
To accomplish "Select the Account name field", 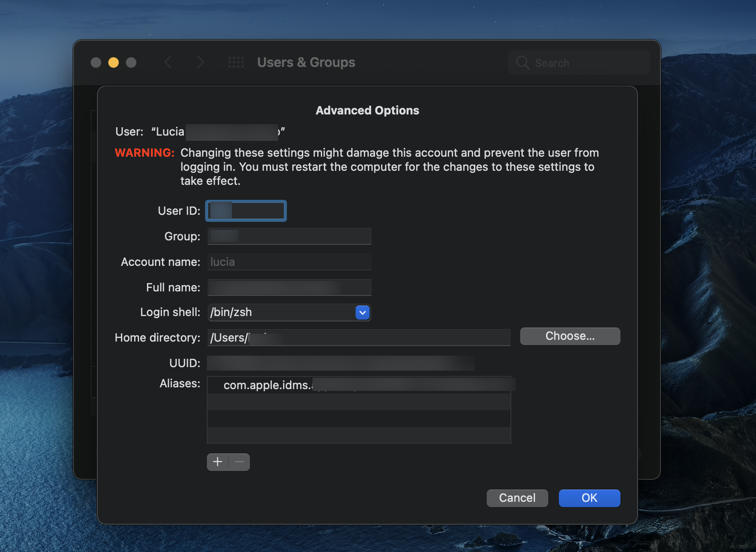I will (289, 262).
